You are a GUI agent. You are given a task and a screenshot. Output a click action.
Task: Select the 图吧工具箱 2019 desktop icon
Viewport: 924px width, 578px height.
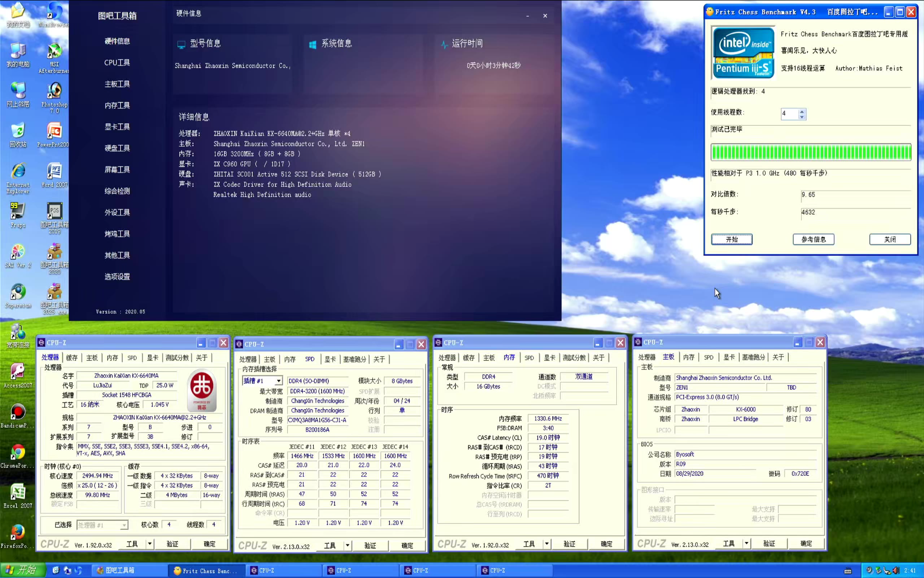pos(54,218)
